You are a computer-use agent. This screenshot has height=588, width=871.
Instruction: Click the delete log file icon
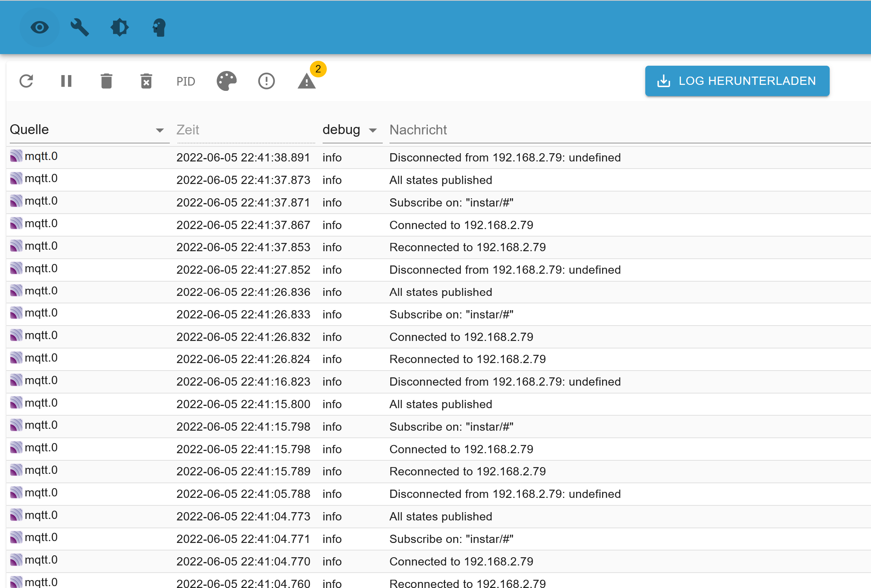pyautogui.click(x=146, y=81)
